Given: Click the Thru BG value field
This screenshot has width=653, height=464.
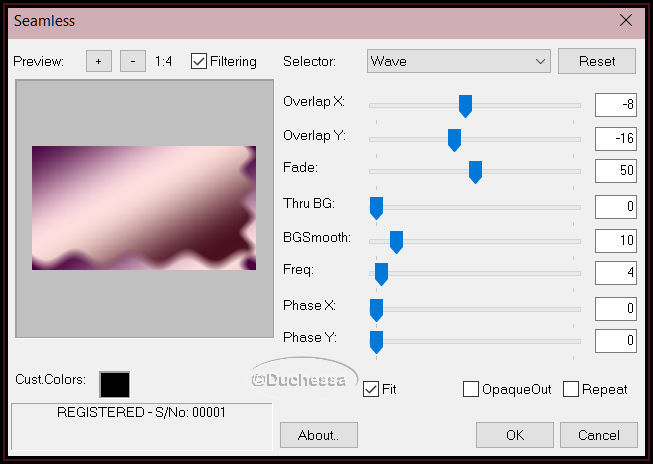Looking at the screenshot, I should coord(616,207).
